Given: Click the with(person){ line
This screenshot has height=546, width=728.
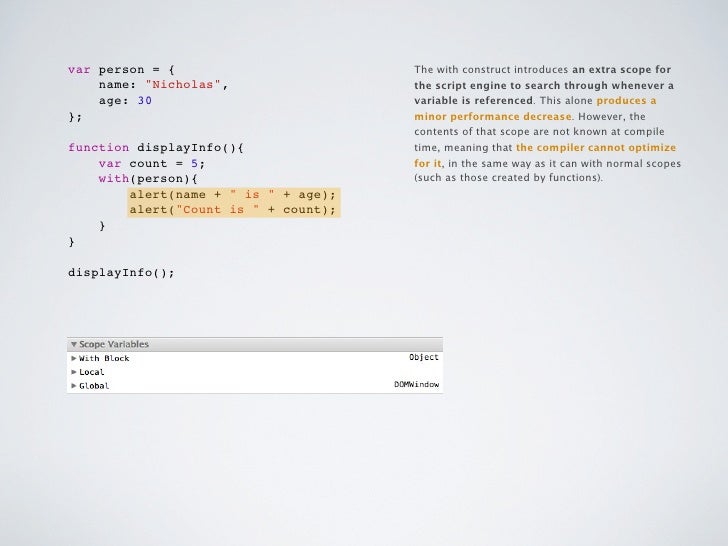Looking at the screenshot, I should 148,179.
